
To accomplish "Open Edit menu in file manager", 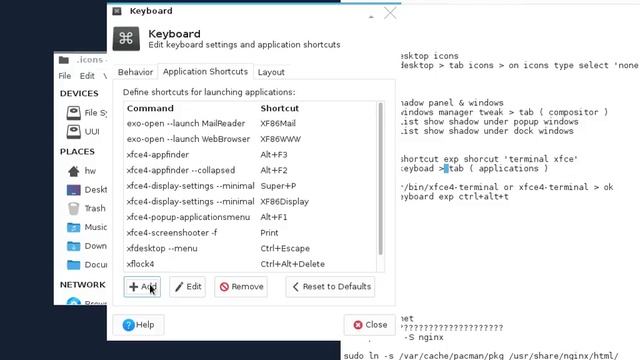I will [87, 76].
